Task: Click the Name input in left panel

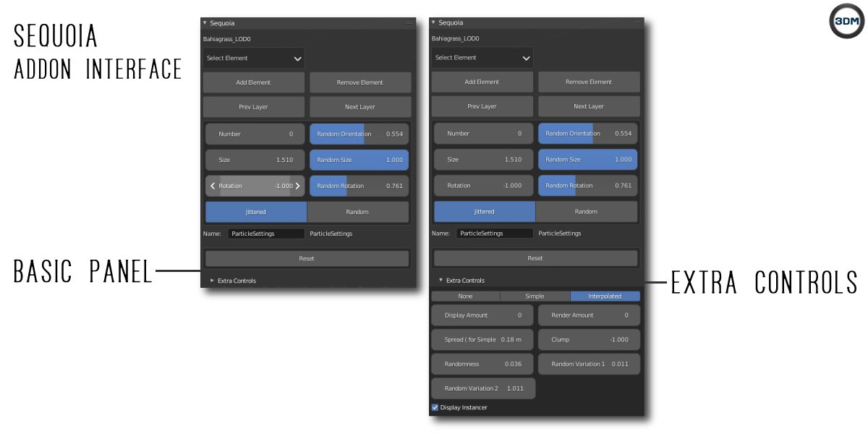Action: pyautogui.click(x=266, y=234)
